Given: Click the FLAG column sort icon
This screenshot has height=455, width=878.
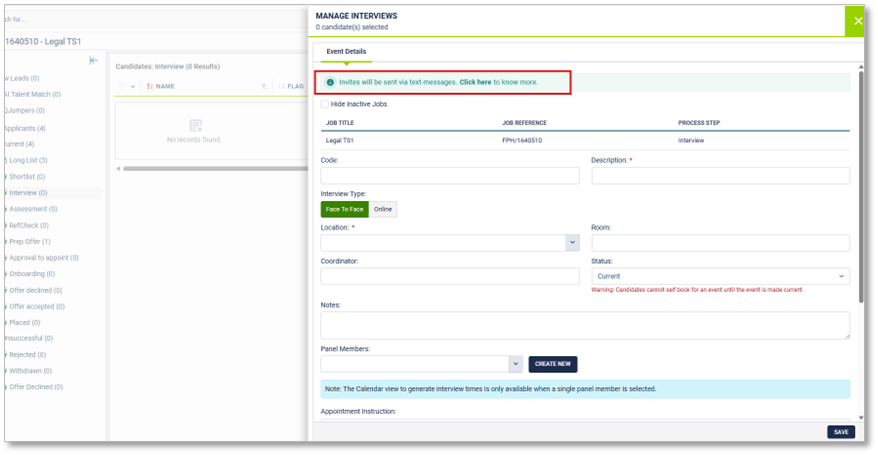Looking at the screenshot, I should click(x=279, y=87).
